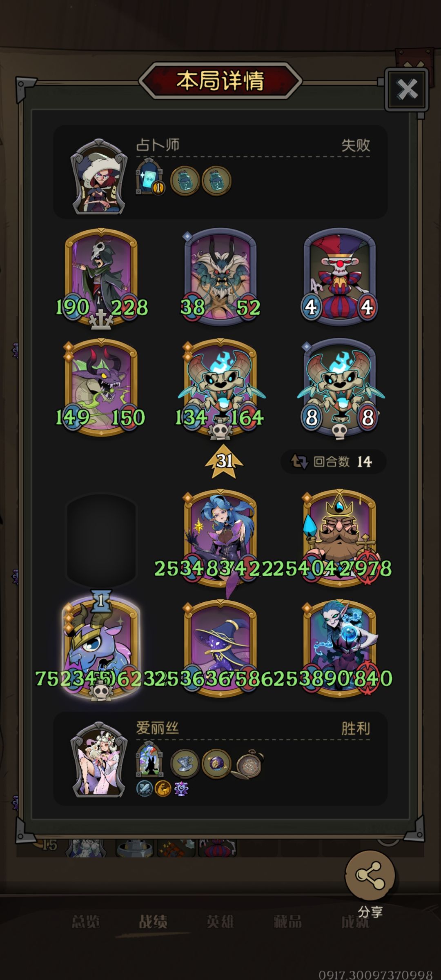Image resolution: width=441 pixels, height=980 pixels.
Task: Open the 爱丽丝 hero portrait
Action: 99,759
